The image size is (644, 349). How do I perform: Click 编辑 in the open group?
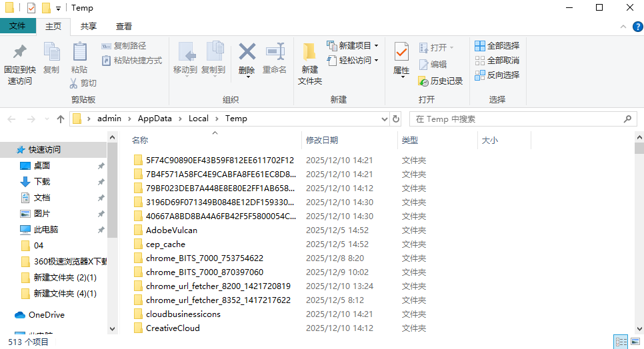433,65
